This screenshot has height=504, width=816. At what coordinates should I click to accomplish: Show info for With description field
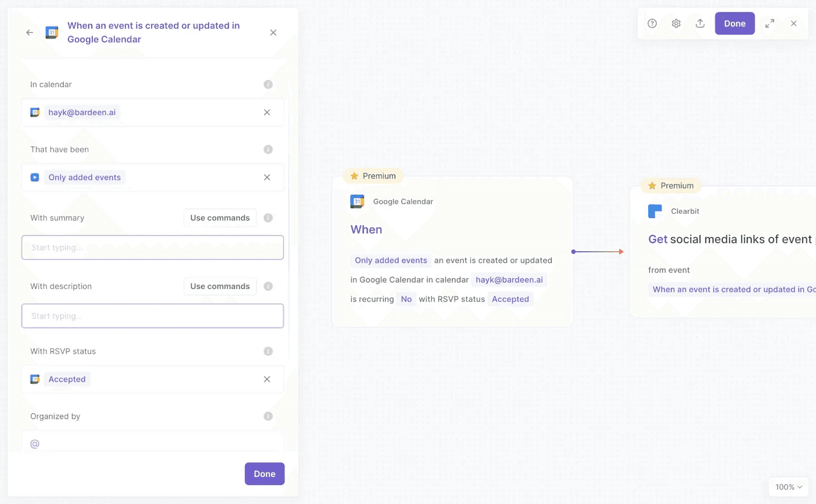[268, 286]
